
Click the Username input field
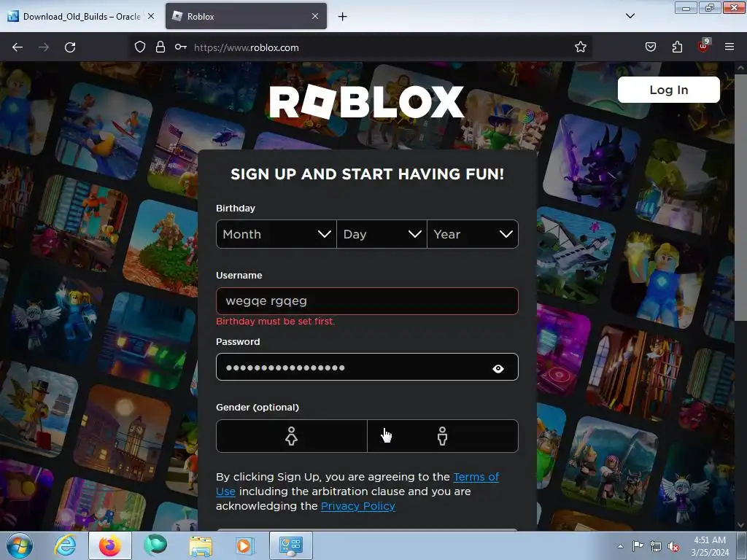367,301
